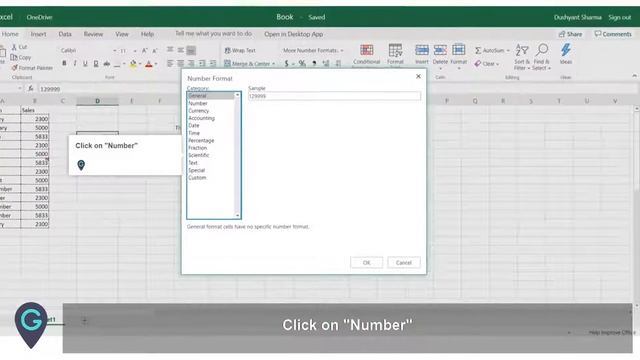The height and width of the screenshot is (360, 640).
Task: Open Format as Table gallery
Action: click(395, 55)
